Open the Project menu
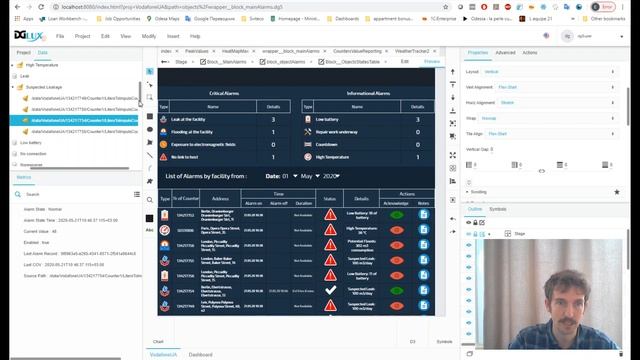 (82, 36)
